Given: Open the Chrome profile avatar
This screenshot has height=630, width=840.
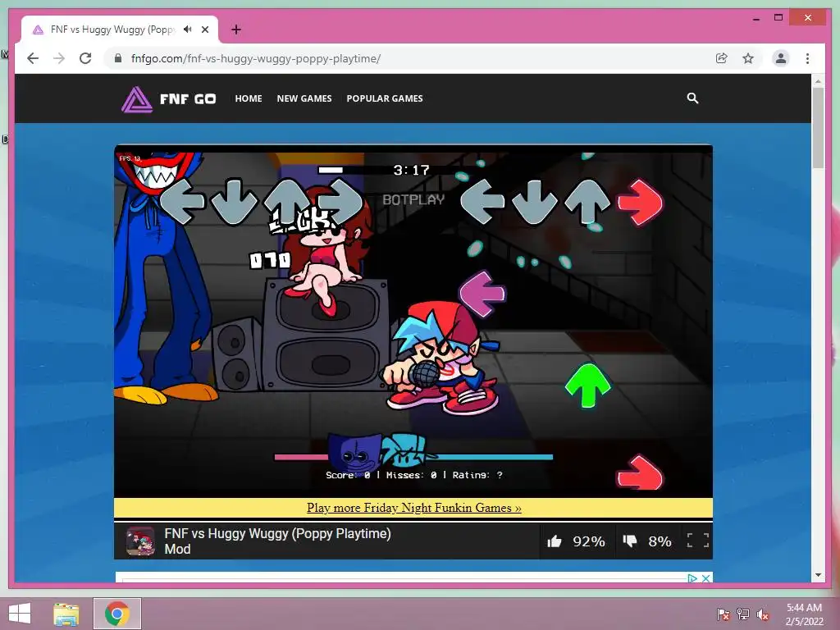Looking at the screenshot, I should click(781, 58).
